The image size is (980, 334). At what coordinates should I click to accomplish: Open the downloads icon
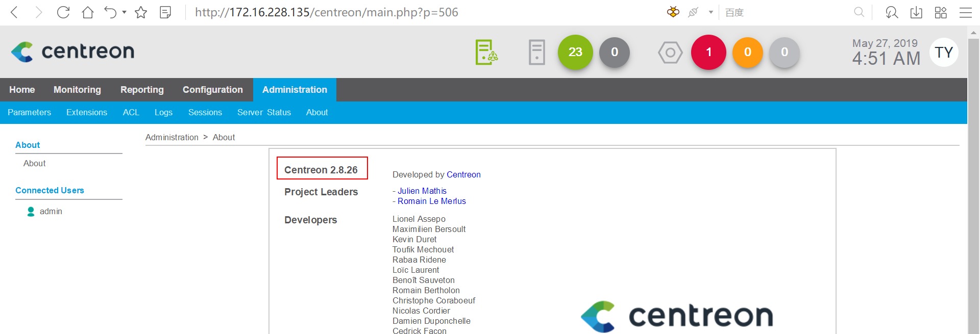click(916, 12)
